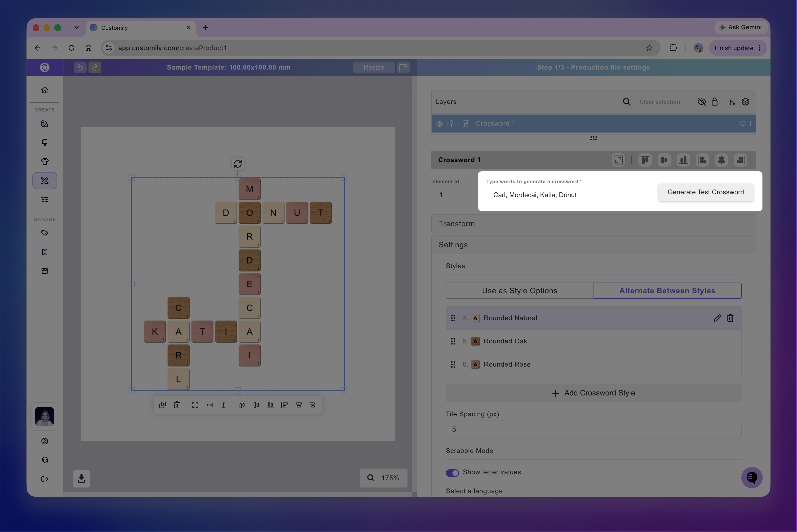Click the headset support icon in sidebar

[44, 460]
